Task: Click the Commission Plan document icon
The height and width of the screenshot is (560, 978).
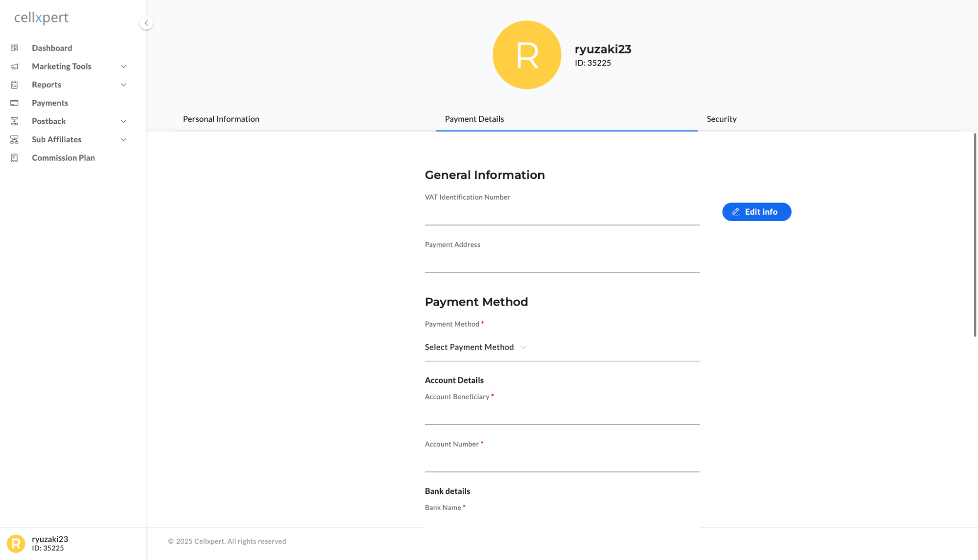Action: pyautogui.click(x=14, y=158)
